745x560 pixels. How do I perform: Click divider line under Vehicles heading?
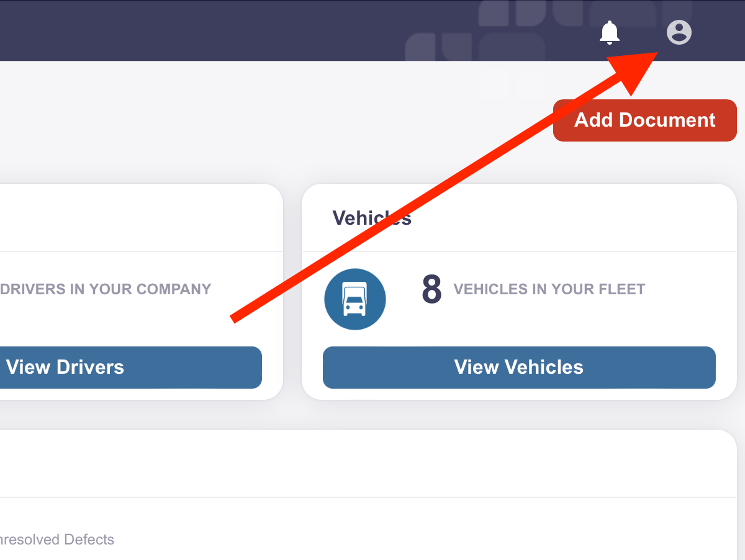tap(519, 251)
